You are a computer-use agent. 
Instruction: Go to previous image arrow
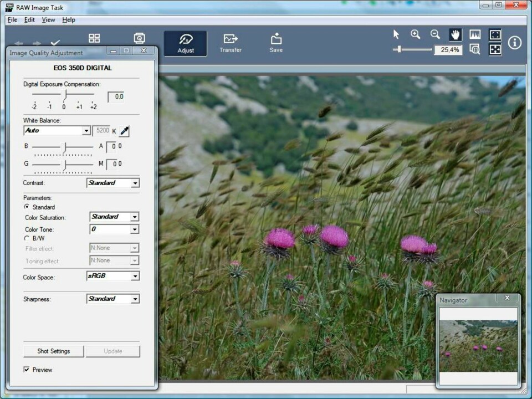pyautogui.click(x=19, y=43)
